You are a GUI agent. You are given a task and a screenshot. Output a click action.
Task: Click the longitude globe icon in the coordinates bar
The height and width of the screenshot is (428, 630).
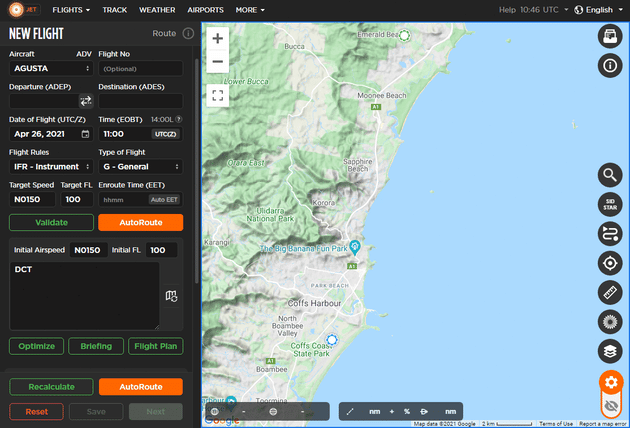(273, 412)
